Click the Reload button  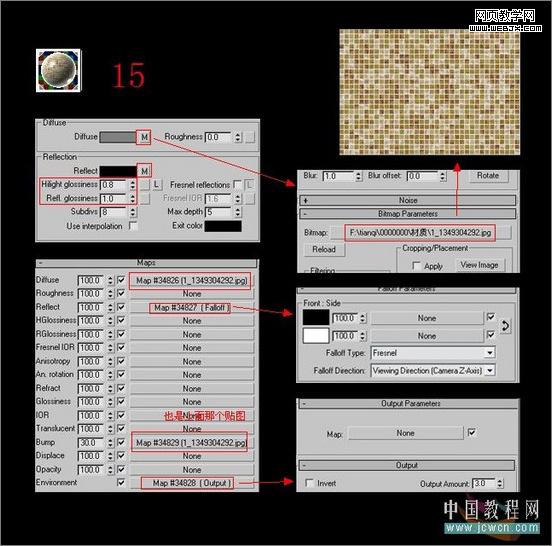pos(324,250)
